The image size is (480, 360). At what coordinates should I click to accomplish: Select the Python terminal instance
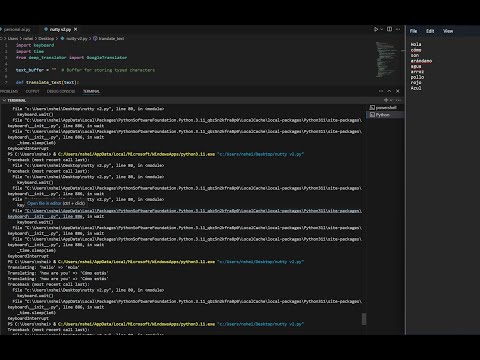pos(385,115)
